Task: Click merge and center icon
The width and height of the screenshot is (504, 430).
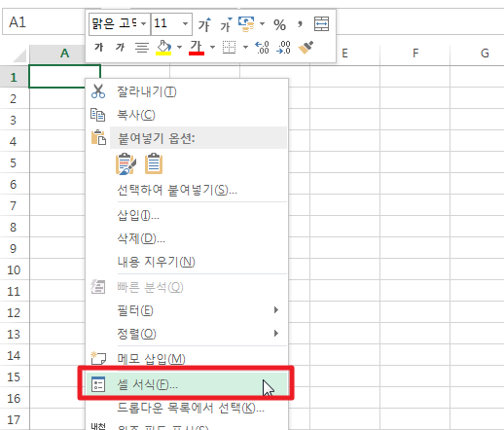Action: (x=321, y=24)
